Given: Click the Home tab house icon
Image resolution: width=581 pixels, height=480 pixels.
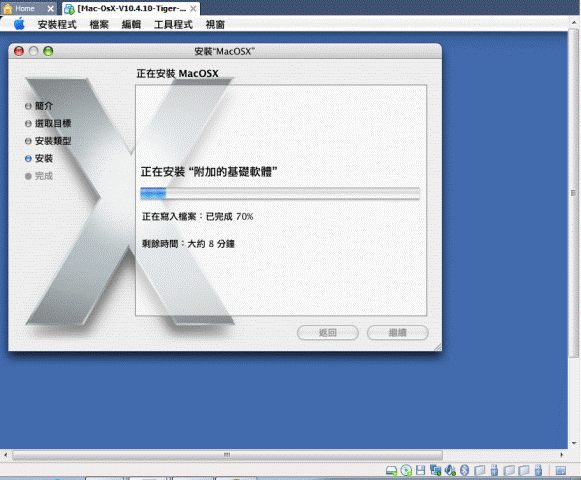Looking at the screenshot, I should 7,9.
